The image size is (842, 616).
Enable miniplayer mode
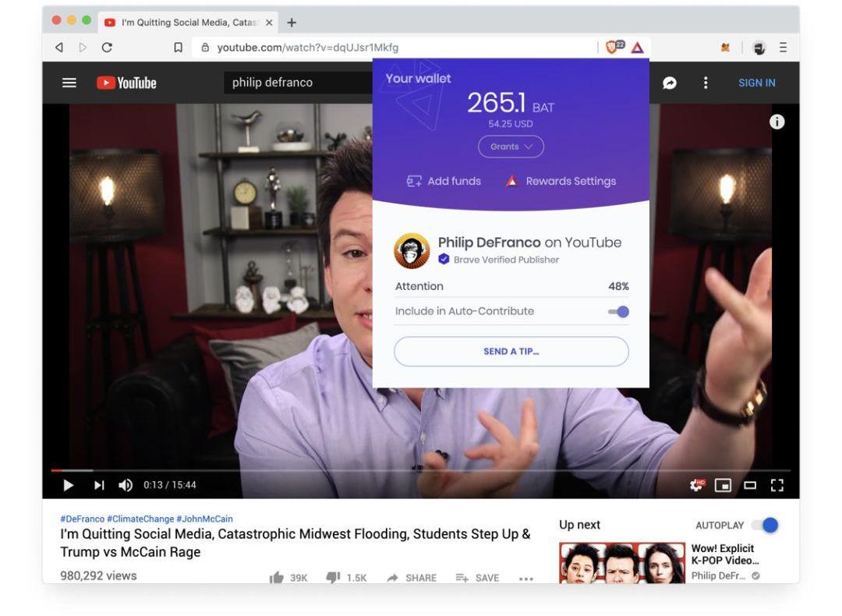723,485
